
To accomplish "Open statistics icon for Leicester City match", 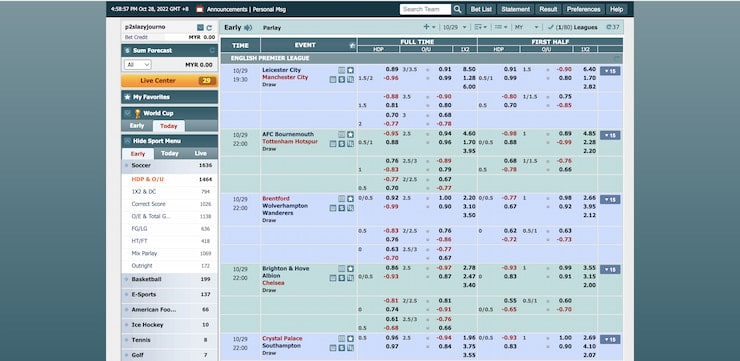I will click(x=350, y=79).
